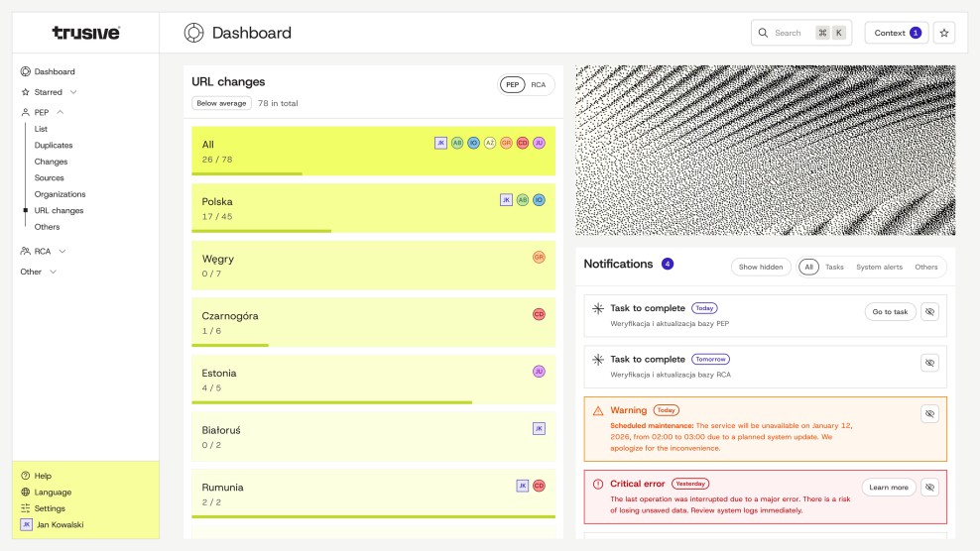Hide the Warning maintenance notification
Image resolution: width=980 pixels, height=551 pixels.
tap(929, 413)
